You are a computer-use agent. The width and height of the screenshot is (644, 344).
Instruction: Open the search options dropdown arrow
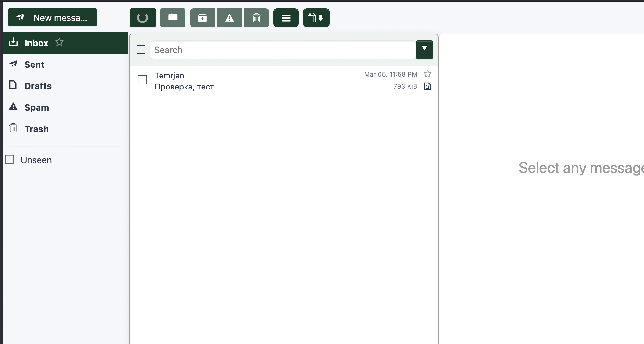(x=424, y=50)
